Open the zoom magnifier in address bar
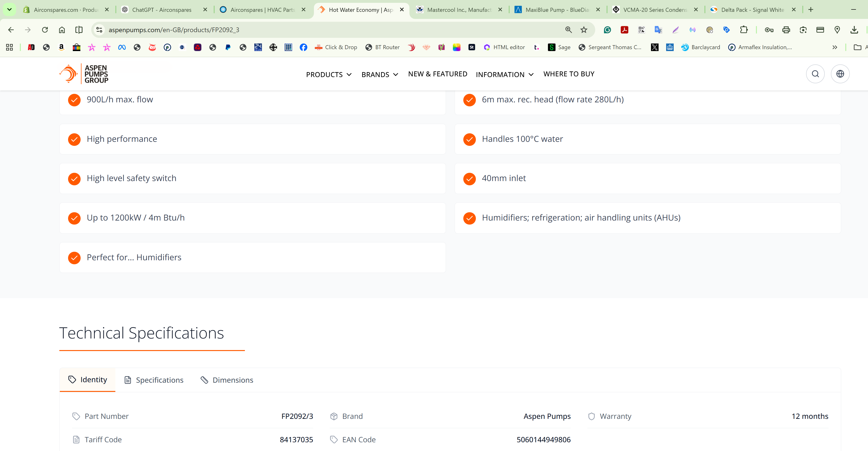 [x=569, y=30]
